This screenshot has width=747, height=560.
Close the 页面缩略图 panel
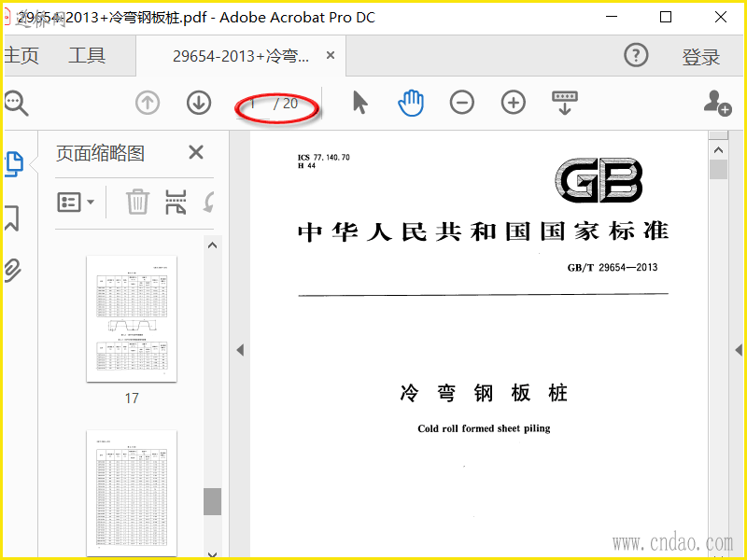(196, 153)
